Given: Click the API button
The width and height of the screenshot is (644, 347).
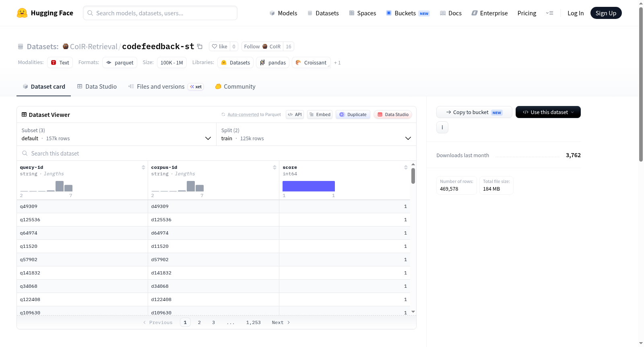Looking at the screenshot, I should (295, 114).
